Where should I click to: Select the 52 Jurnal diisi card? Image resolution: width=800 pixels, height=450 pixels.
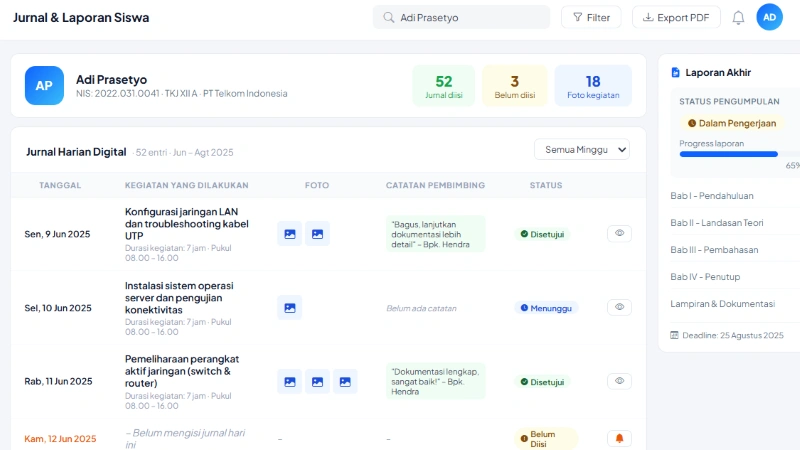pyautogui.click(x=443, y=86)
